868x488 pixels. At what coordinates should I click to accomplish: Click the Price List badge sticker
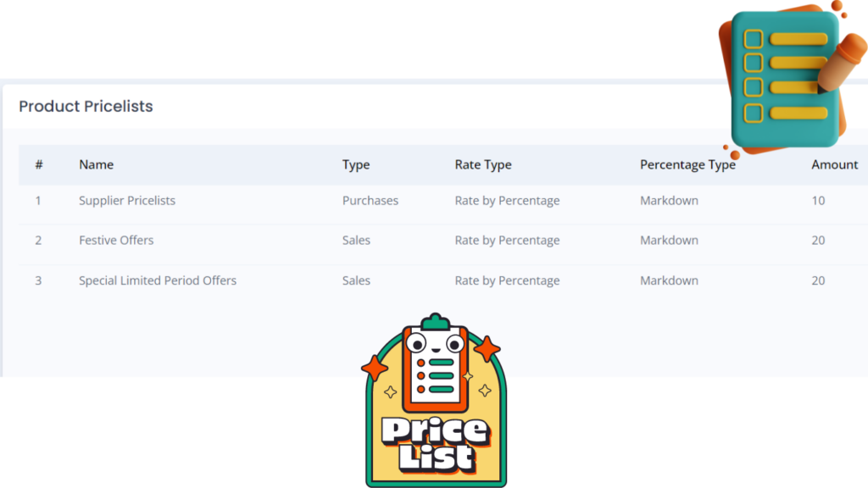[435, 400]
